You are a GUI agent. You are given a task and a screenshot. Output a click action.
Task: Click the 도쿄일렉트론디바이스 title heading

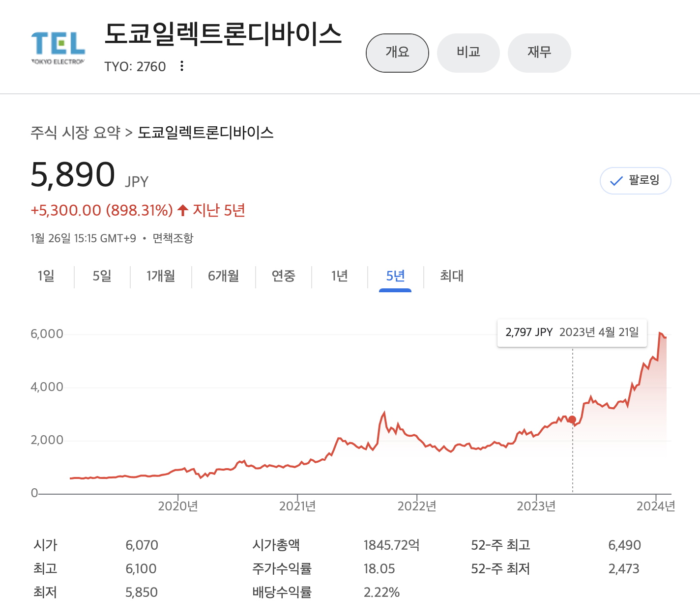[x=223, y=34]
